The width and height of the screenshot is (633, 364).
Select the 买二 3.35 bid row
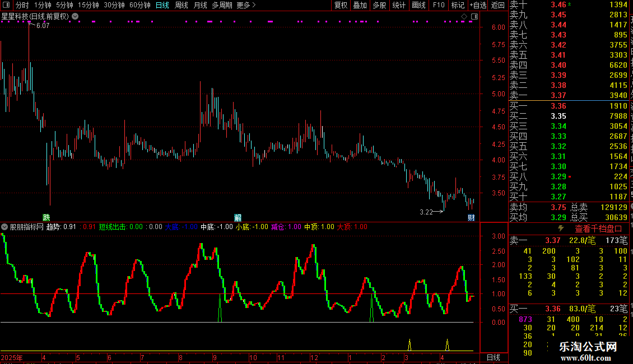tap(569, 116)
